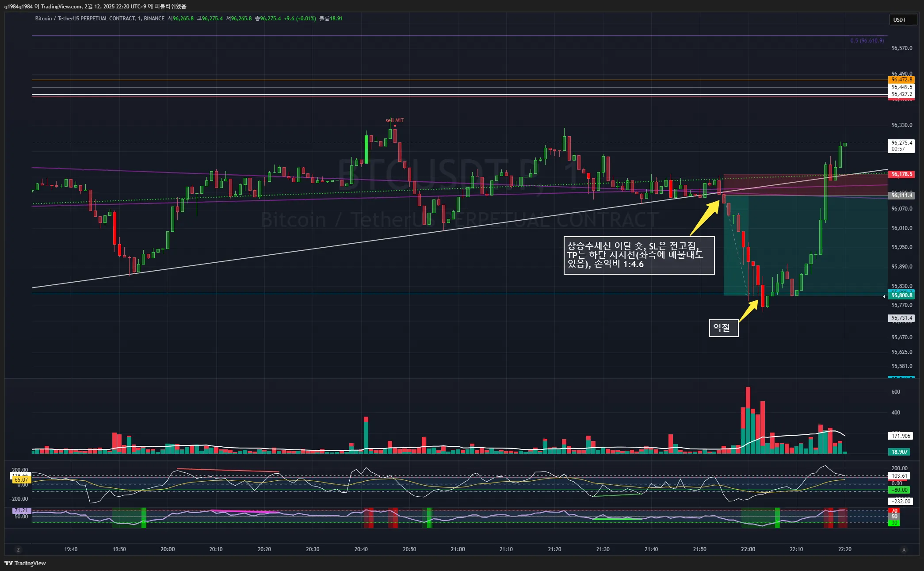Click the 22:20 time axis label
The image size is (924, 571).
pyautogui.click(x=845, y=549)
